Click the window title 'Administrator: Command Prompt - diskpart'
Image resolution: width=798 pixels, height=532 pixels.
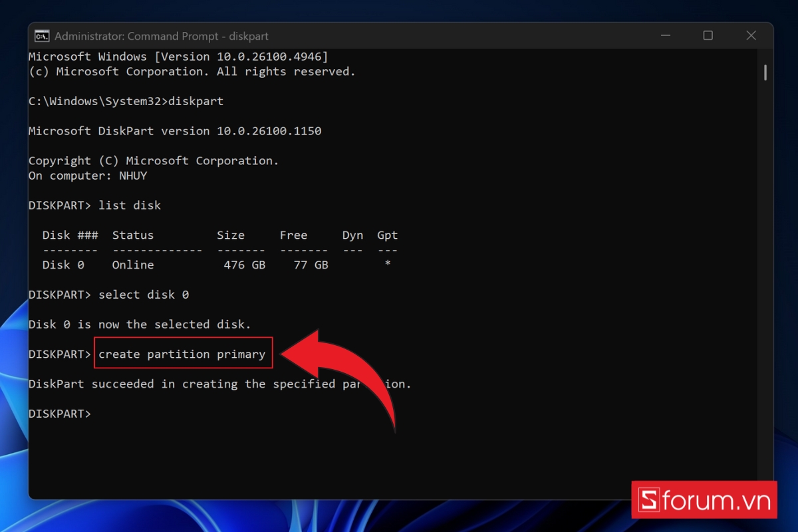point(162,36)
